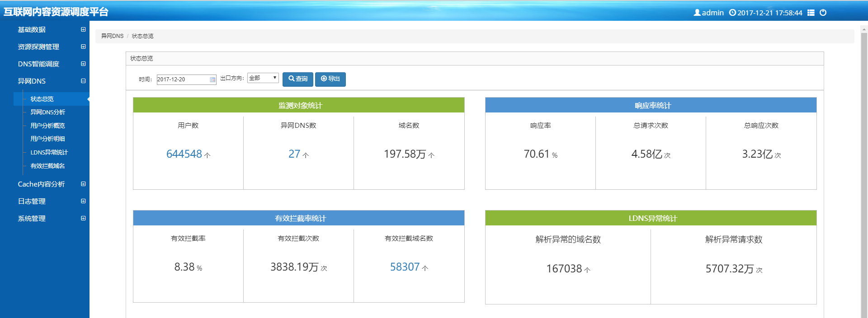Open the calendar picker icon in date field

[x=212, y=79]
